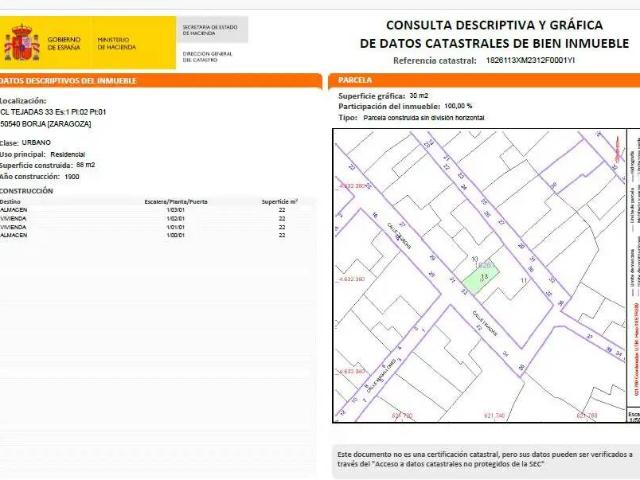Click the 'Tipo:' label
Viewport: 640px width, 480px height.
pyautogui.click(x=348, y=118)
